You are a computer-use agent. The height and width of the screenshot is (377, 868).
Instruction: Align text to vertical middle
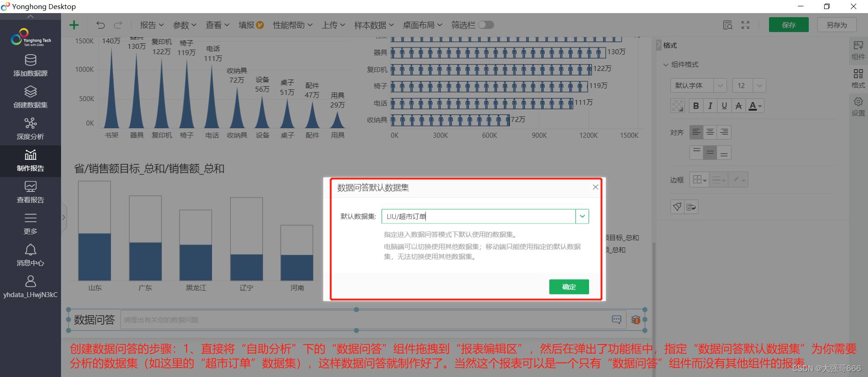coord(710,153)
